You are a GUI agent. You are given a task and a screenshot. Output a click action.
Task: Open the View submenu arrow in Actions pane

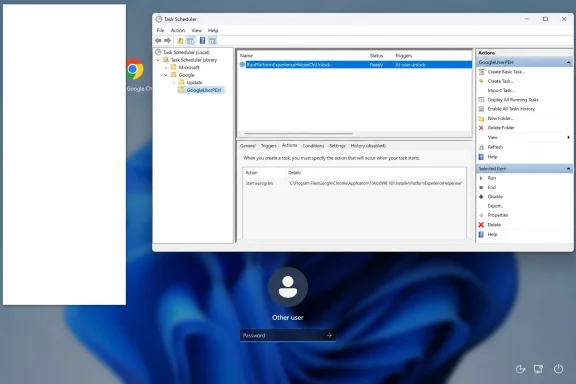[x=568, y=137]
